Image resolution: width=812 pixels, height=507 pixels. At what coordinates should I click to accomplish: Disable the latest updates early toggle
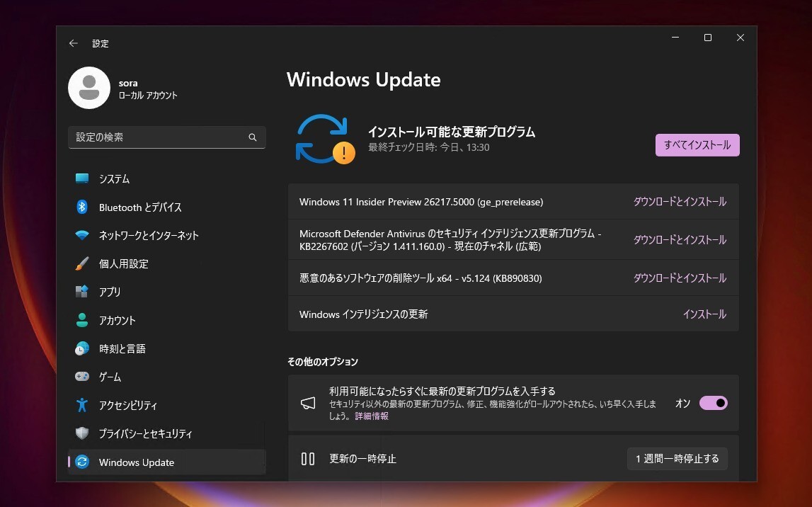[x=713, y=402]
